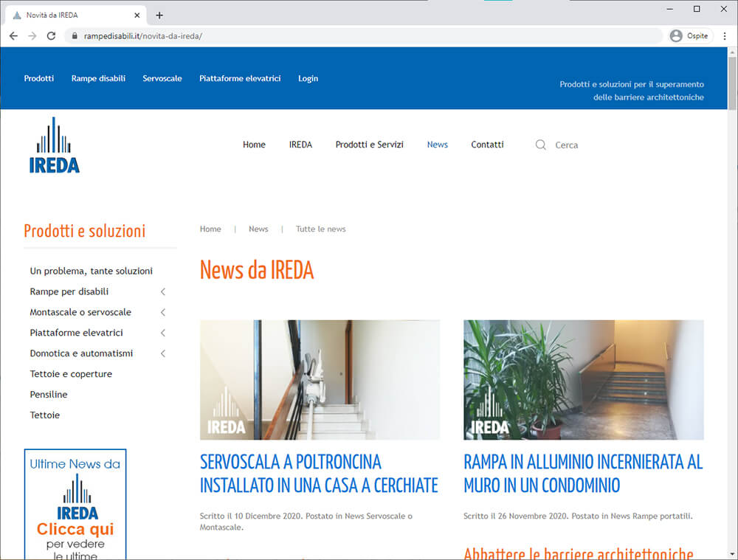This screenshot has width=738, height=560.
Task: Open Piattaforme elevatrici in the blue bar
Action: (x=240, y=79)
